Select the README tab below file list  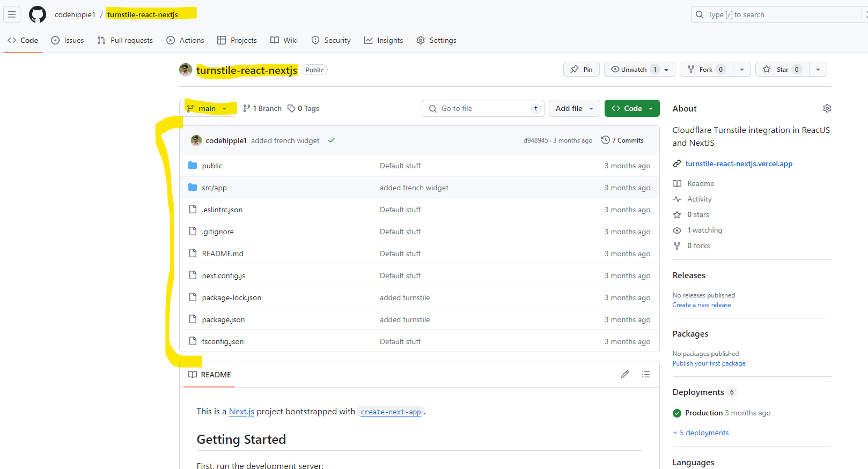click(x=210, y=375)
